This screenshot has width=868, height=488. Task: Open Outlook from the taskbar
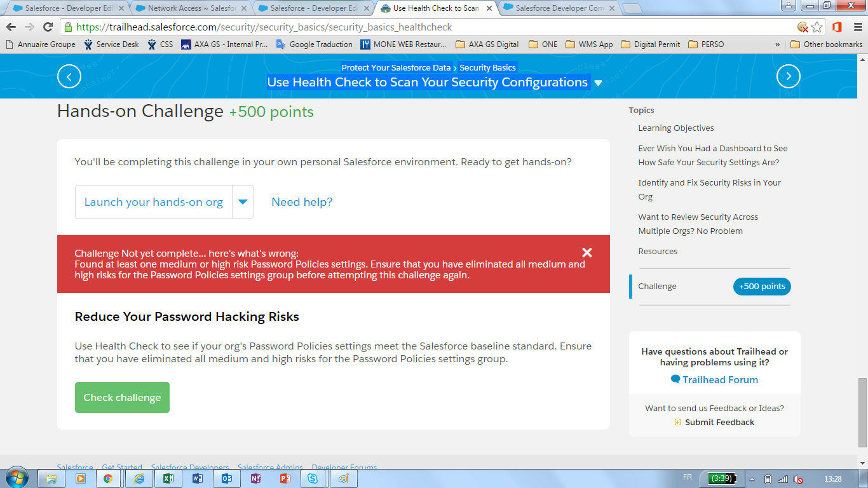pyautogui.click(x=227, y=478)
